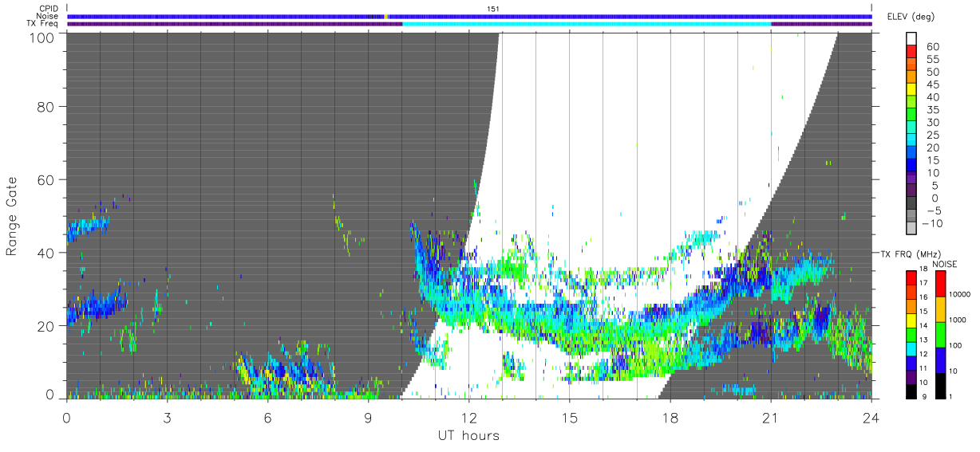Click the "NOISE" legend title
The height and width of the screenshot is (452, 980).
pos(946,264)
